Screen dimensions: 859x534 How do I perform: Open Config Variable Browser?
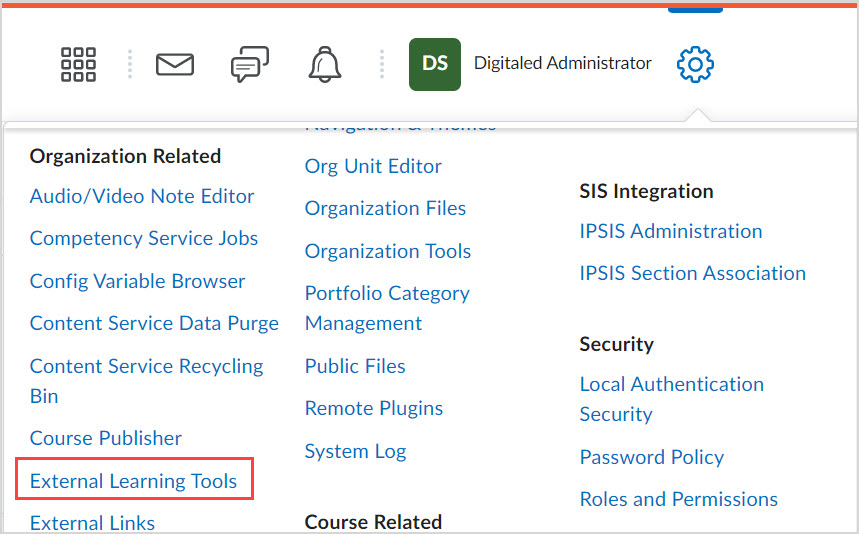click(137, 281)
